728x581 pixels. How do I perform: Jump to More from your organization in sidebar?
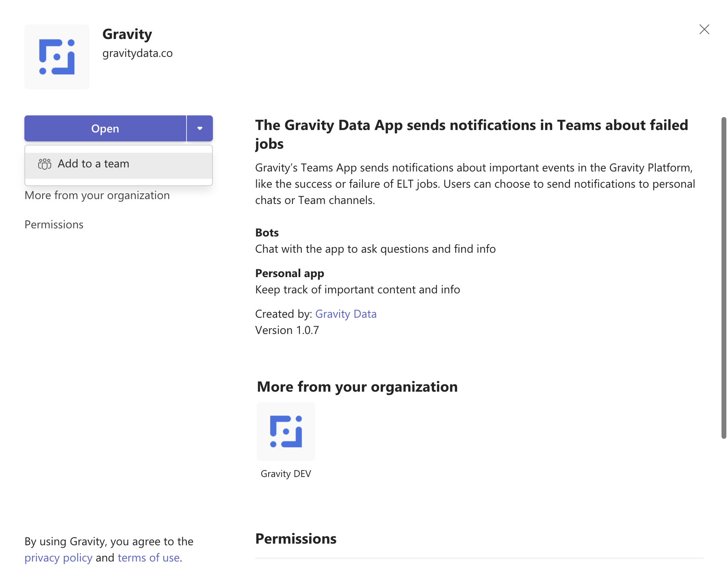click(97, 195)
